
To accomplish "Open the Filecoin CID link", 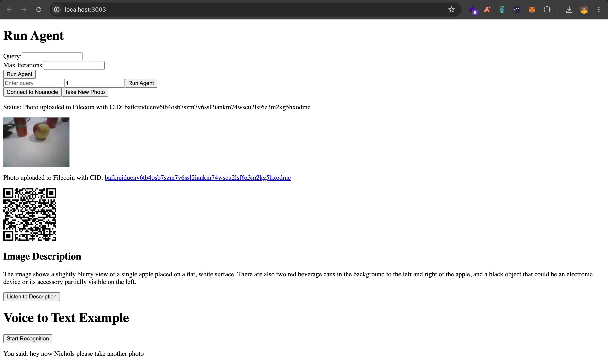I will (198, 178).
